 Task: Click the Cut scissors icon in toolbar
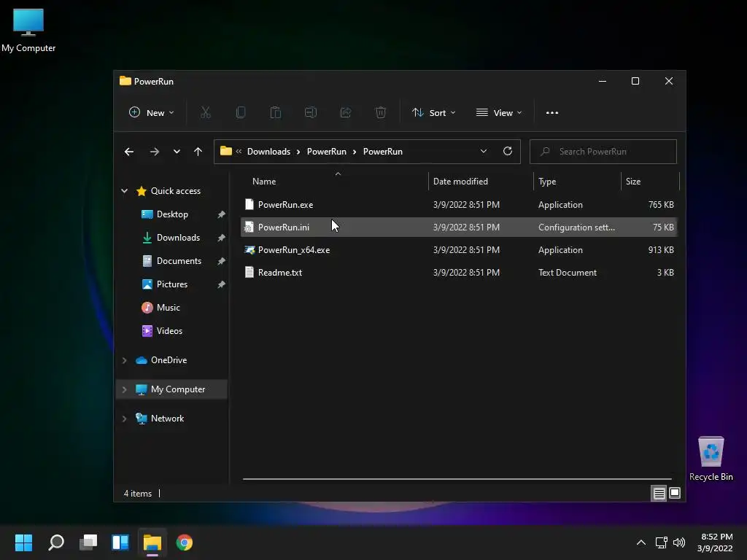(205, 112)
